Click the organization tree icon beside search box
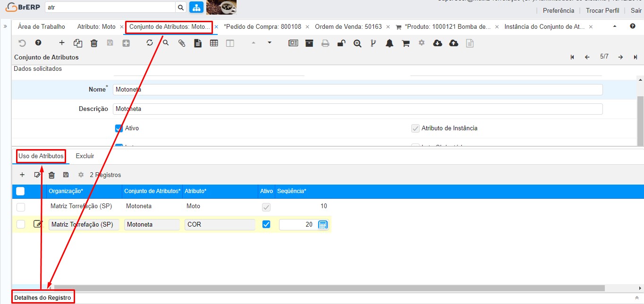 pos(196,8)
